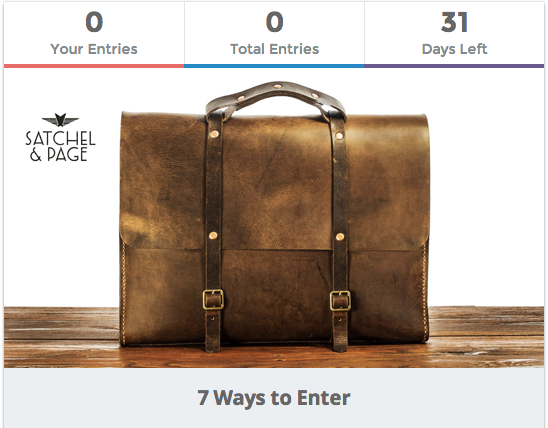The height and width of the screenshot is (428, 548).
Task: Click the ampersand in the brand logo
Action: [36, 154]
